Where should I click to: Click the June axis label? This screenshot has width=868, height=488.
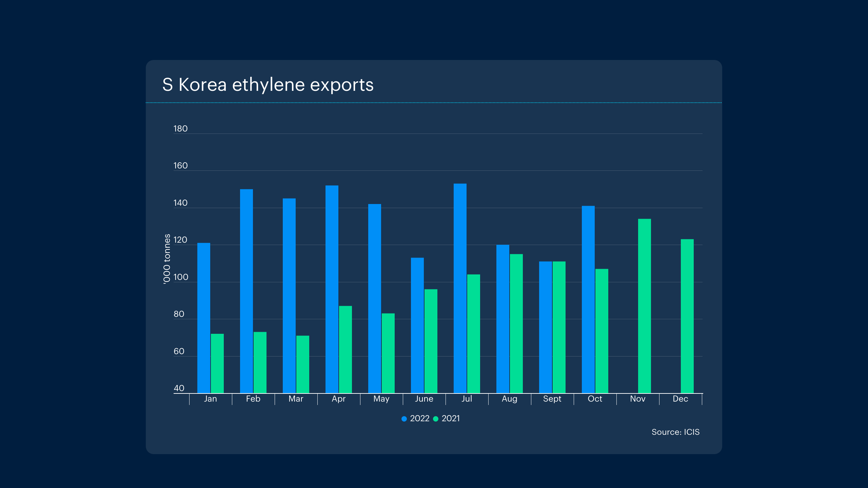click(424, 399)
